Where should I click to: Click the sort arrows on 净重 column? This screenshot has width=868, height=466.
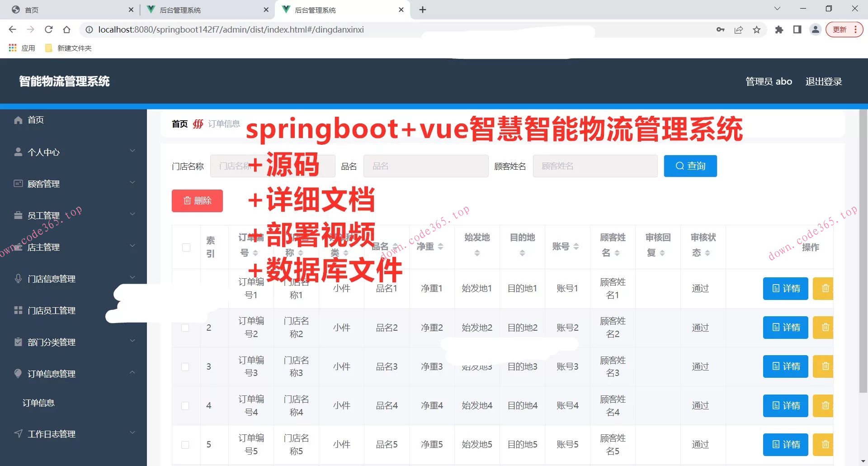click(x=440, y=247)
